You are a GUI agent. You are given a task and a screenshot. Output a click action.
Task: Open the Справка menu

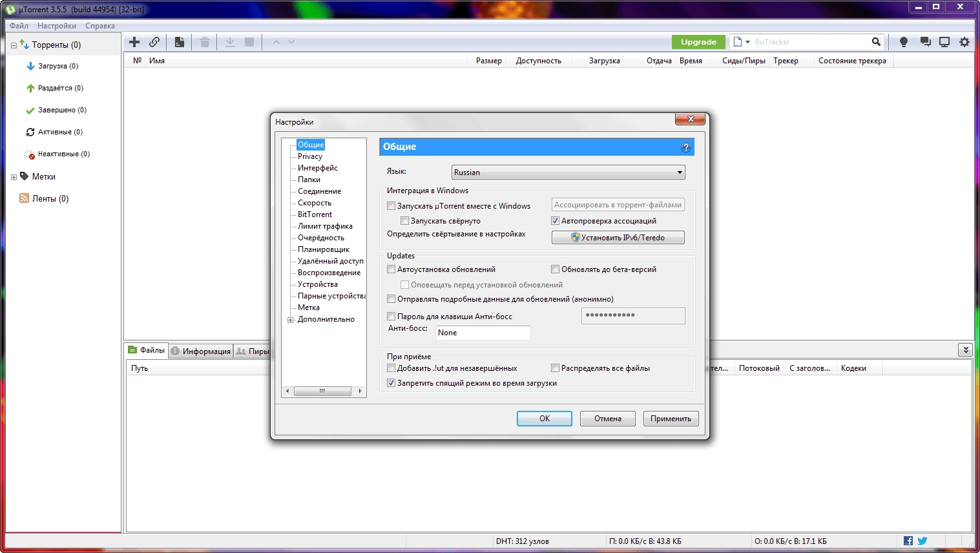coord(100,26)
